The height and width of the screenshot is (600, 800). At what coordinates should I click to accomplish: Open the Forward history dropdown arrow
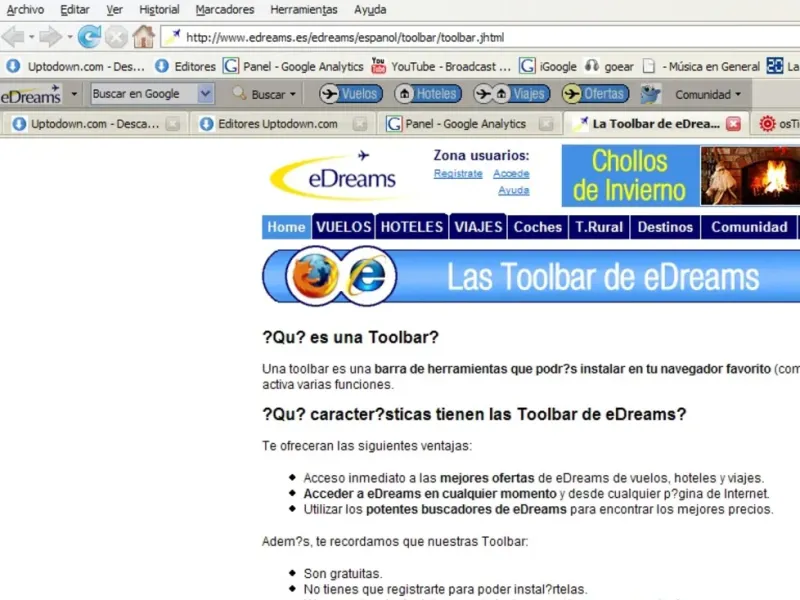[x=69, y=37]
